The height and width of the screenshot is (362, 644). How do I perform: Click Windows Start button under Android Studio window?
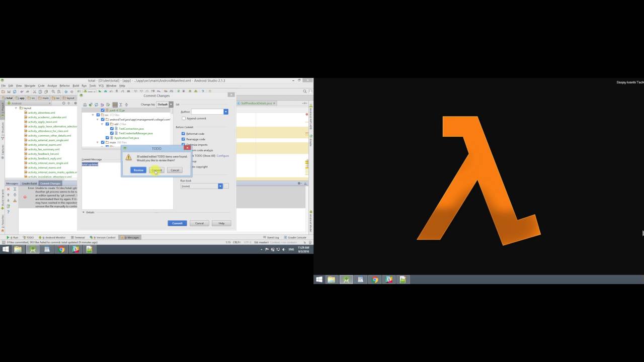[x=6, y=249]
